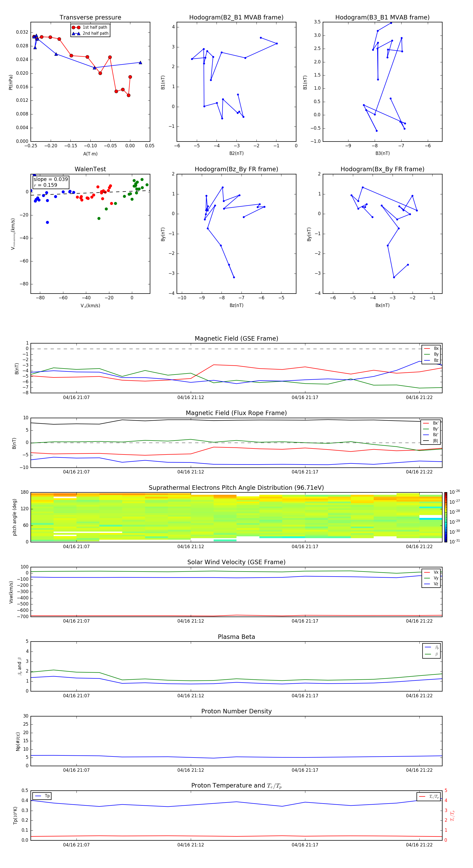This screenshot has height=868, width=473.
Task: Click the "Transverse pressure" plot title
Action: [x=90, y=18]
